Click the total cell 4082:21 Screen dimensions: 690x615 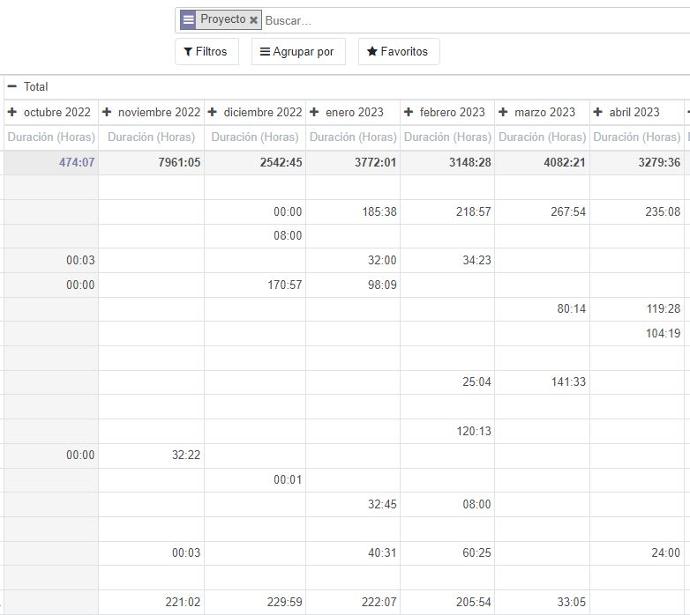[x=542, y=163]
